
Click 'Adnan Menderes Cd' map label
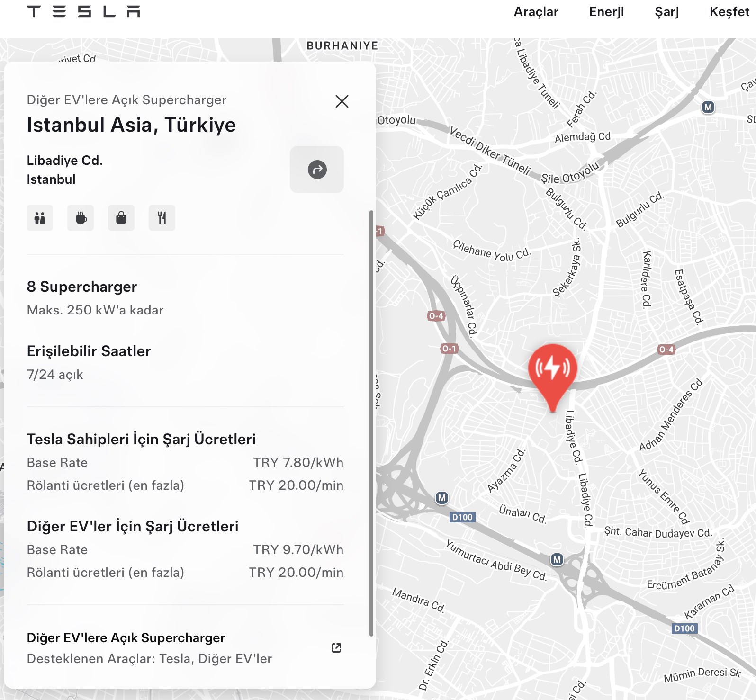pyautogui.click(x=671, y=415)
